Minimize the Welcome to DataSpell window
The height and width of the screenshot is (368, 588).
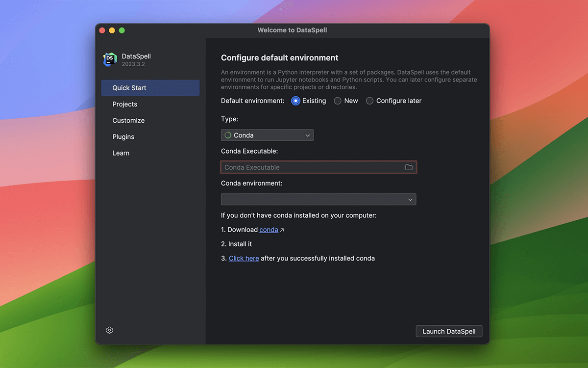(112, 30)
